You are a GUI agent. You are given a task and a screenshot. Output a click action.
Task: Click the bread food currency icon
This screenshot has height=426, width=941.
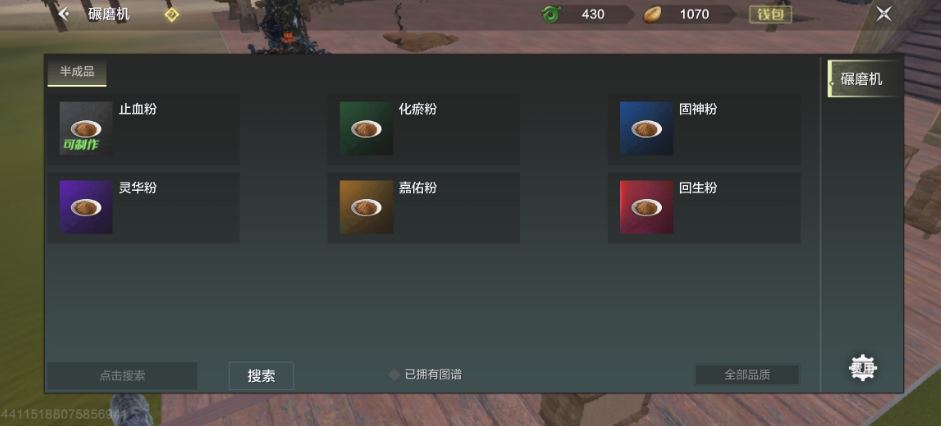[x=652, y=14]
